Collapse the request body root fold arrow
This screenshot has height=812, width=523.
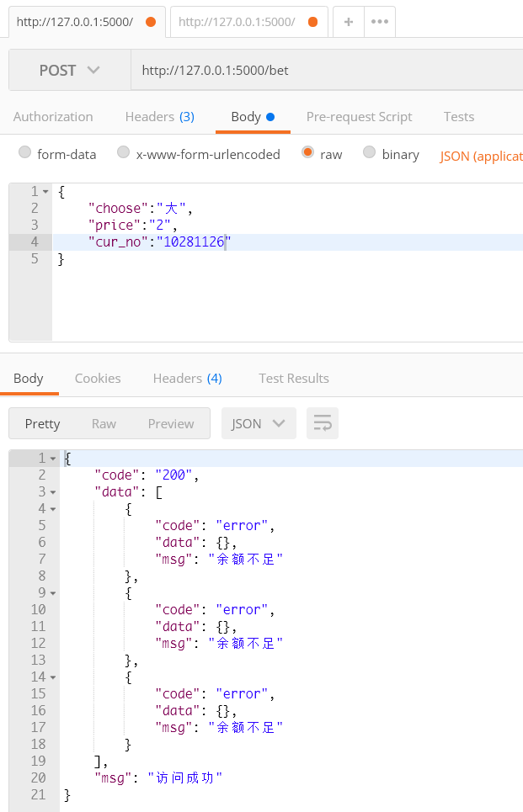tap(45, 192)
